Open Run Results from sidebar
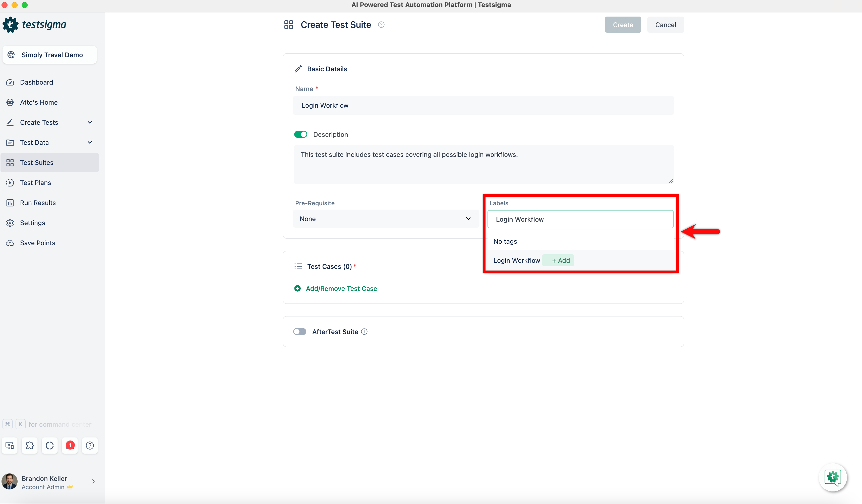 click(38, 203)
